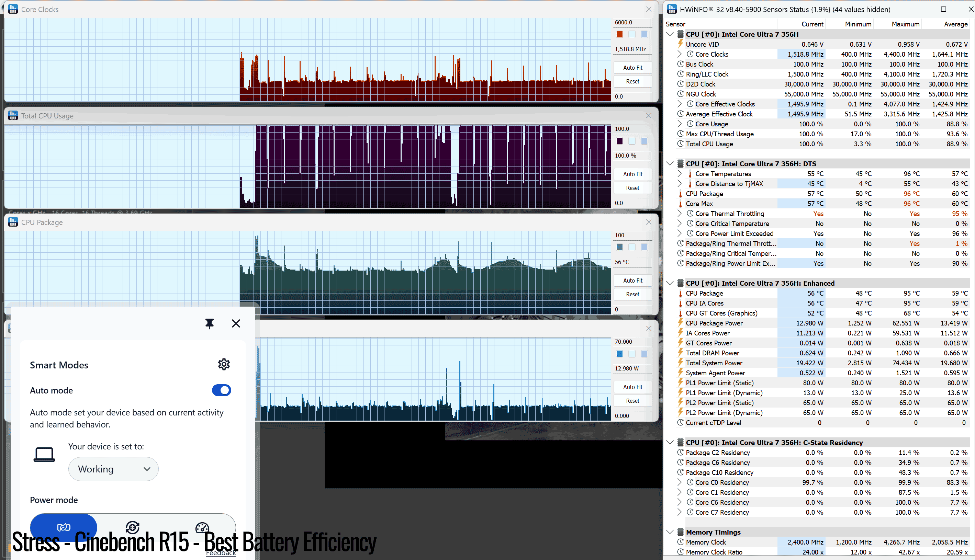
Task: Click the Core Clocks graph window icon
Action: click(x=13, y=9)
